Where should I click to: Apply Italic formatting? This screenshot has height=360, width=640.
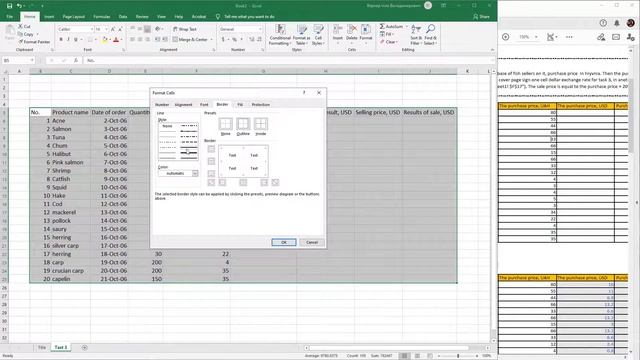68,40
